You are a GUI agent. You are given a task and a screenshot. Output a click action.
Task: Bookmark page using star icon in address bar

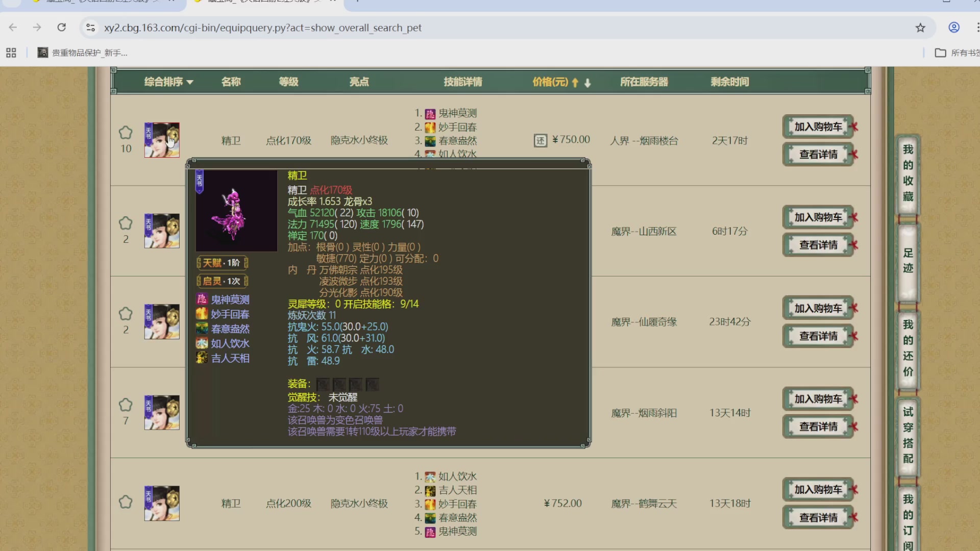point(920,28)
